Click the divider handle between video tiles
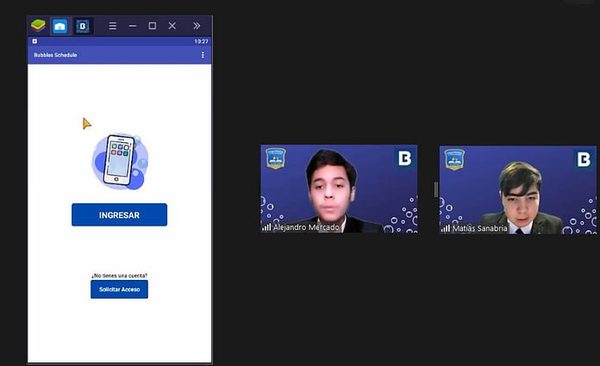600x366 pixels. pyautogui.click(x=436, y=190)
